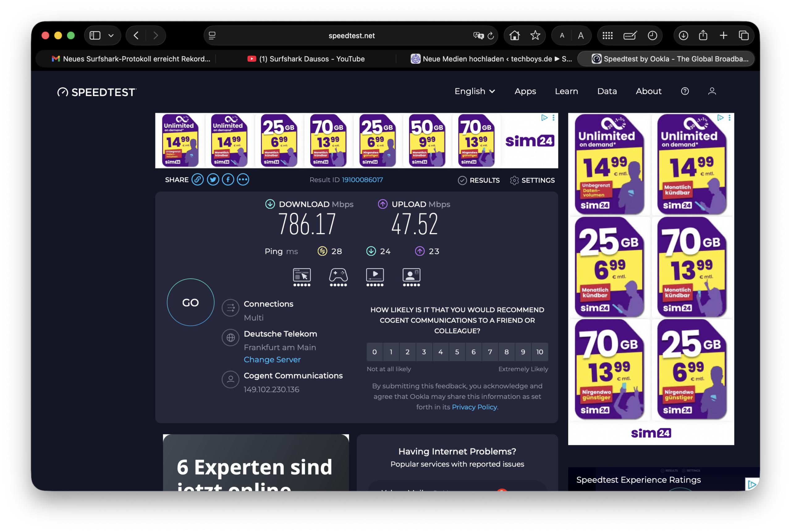Viewport: 791px width, 532px height.
Task: Click the home icon in toolbar
Action: click(514, 35)
